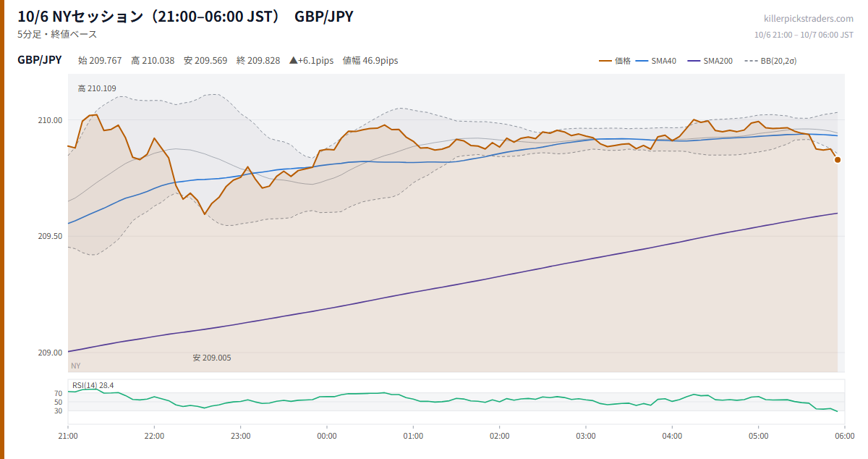Toggle the BB(20,2σ) legend entry

pyautogui.click(x=770, y=61)
